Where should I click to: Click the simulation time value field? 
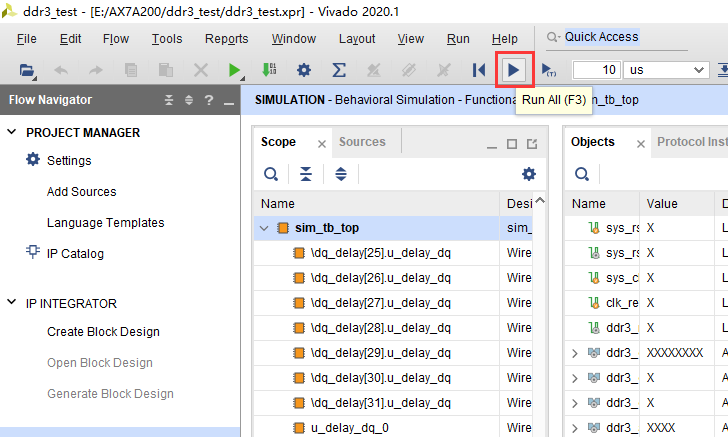click(596, 70)
